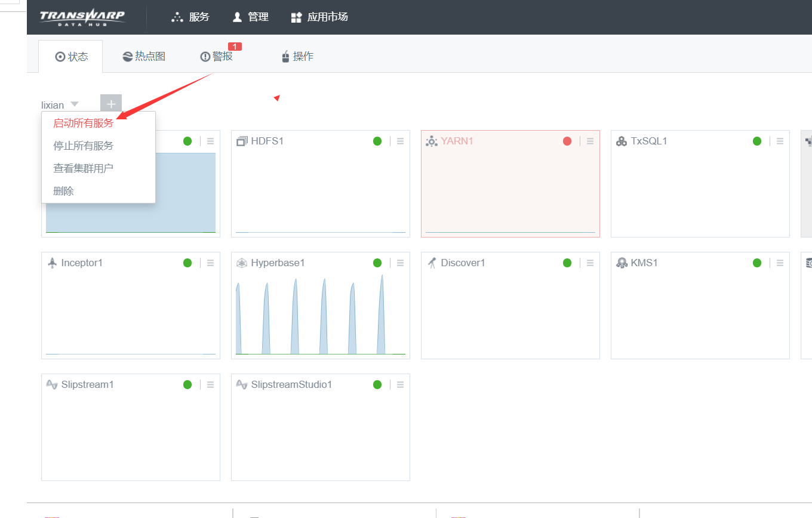Image resolution: width=812 pixels, height=518 pixels.
Task: Click the red YARN1 status indicator
Action: 567,141
